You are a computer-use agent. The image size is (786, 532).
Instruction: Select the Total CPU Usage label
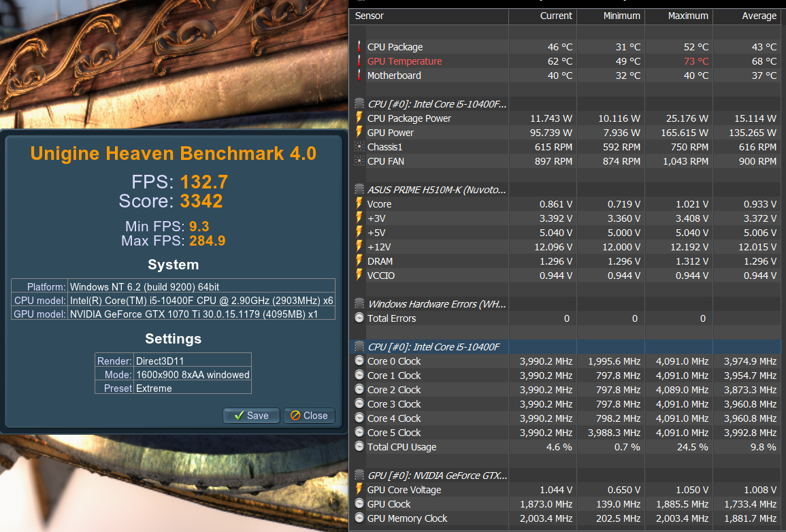pos(402,446)
